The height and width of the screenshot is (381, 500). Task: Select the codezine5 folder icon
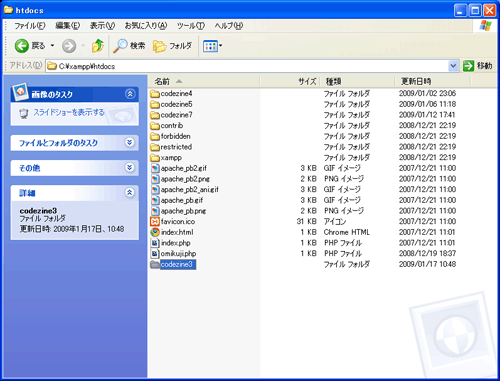click(155, 104)
